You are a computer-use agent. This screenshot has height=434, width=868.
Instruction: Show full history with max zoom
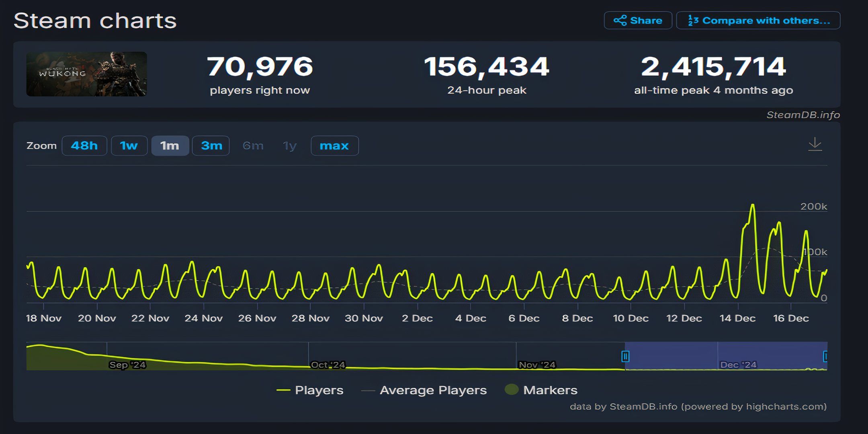[334, 145]
